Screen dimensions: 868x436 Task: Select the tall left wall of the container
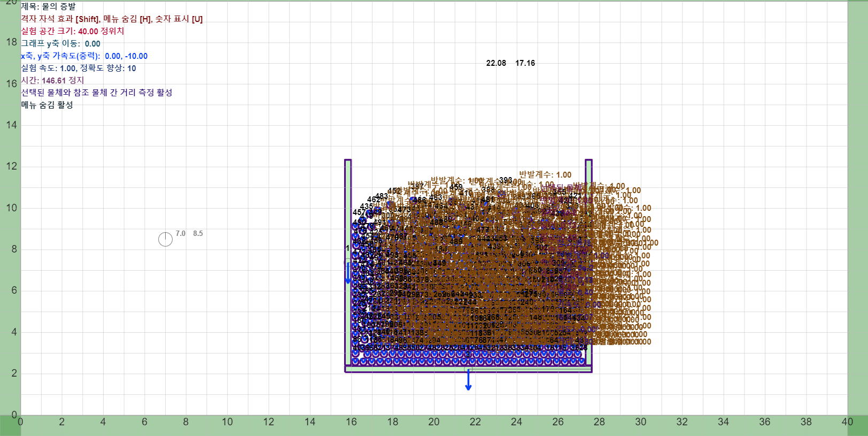coord(348,262)
